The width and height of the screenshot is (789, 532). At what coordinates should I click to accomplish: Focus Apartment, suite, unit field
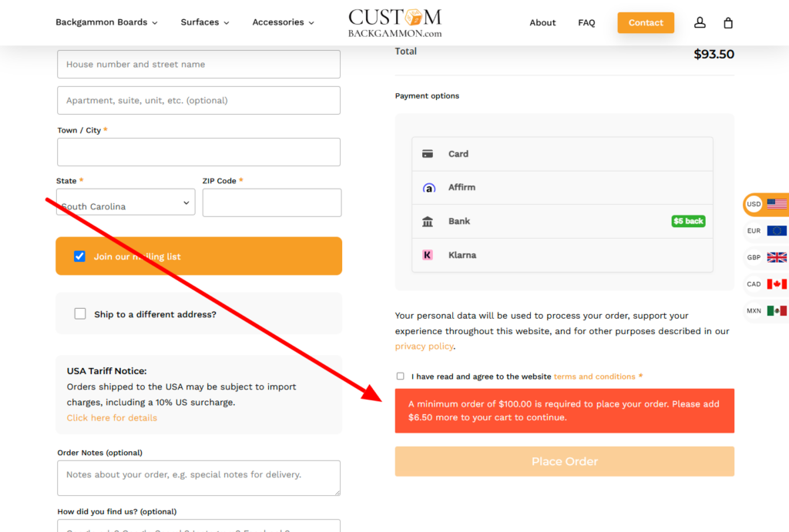click(x=199, y=100)
